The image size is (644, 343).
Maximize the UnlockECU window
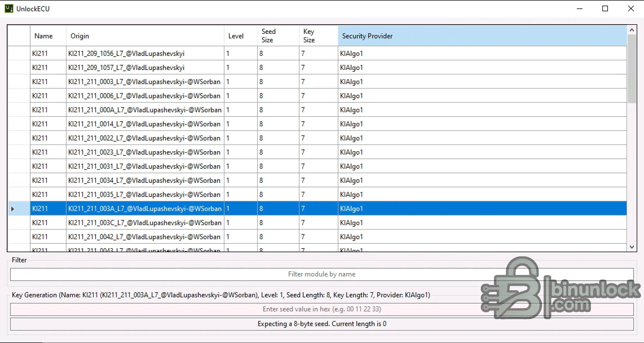pyautogui.click(x=605, y=8)
